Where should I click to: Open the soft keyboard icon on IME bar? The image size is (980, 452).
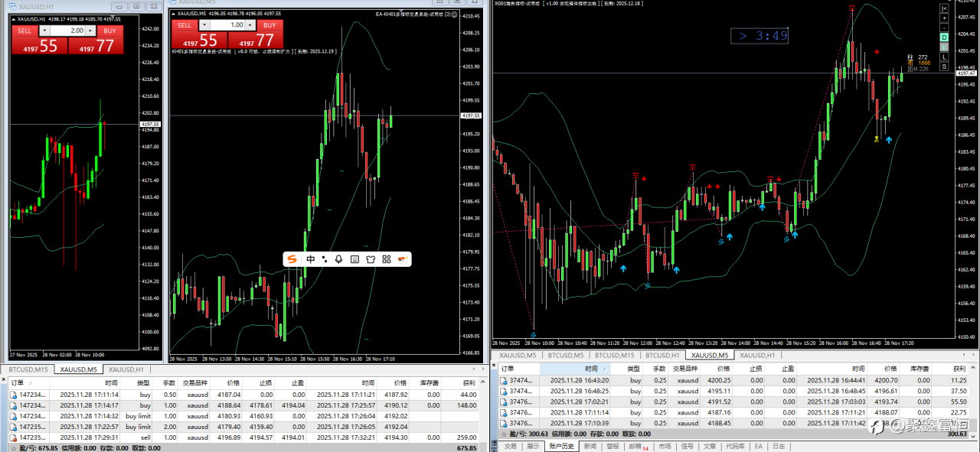pos(354,259)
